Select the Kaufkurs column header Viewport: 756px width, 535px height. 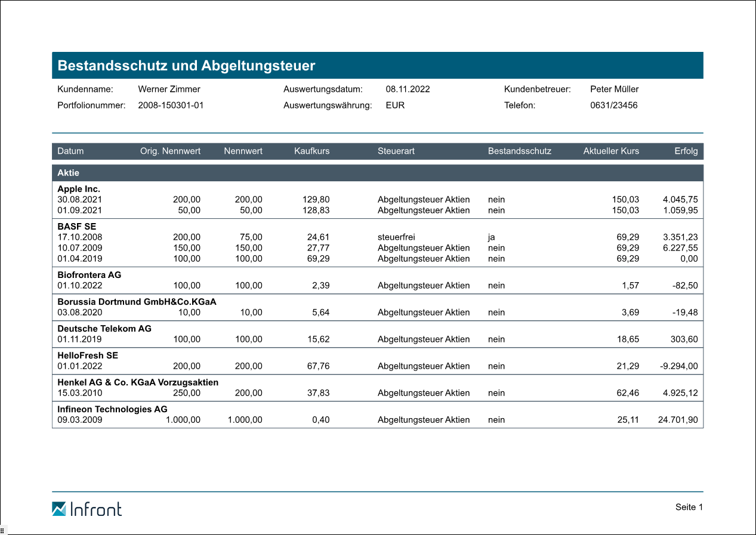coord(311,151)
